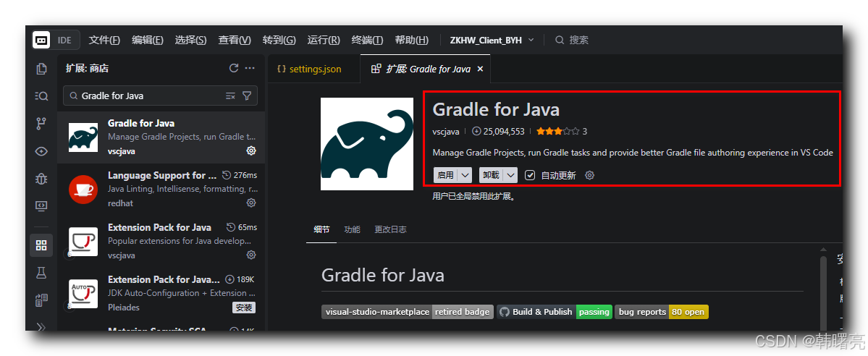Select Gradle for Java in the extension list
Screen dimensions: 868x356
tap(161, 137)
